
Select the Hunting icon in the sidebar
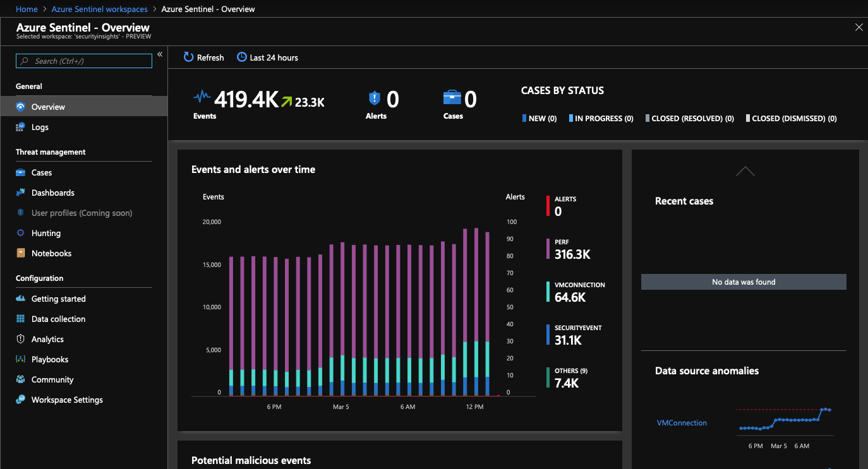pos(20,233)
